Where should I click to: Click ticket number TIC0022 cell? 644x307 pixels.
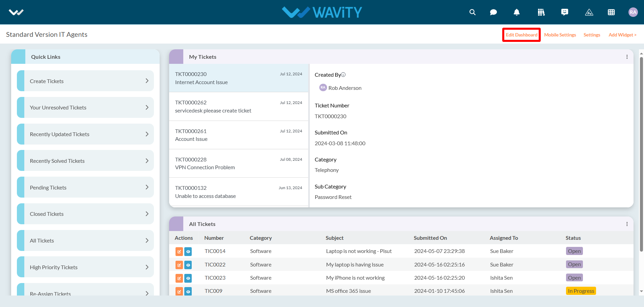click(x=215, y=265)
